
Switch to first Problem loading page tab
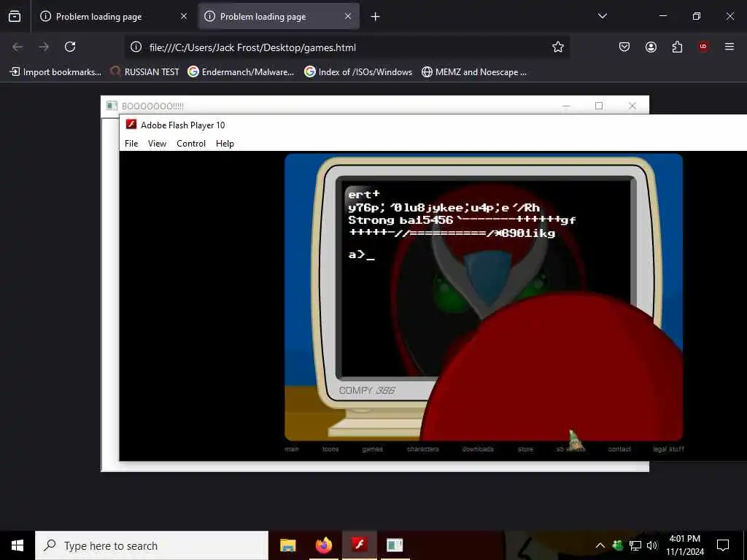tap(115, 16)
